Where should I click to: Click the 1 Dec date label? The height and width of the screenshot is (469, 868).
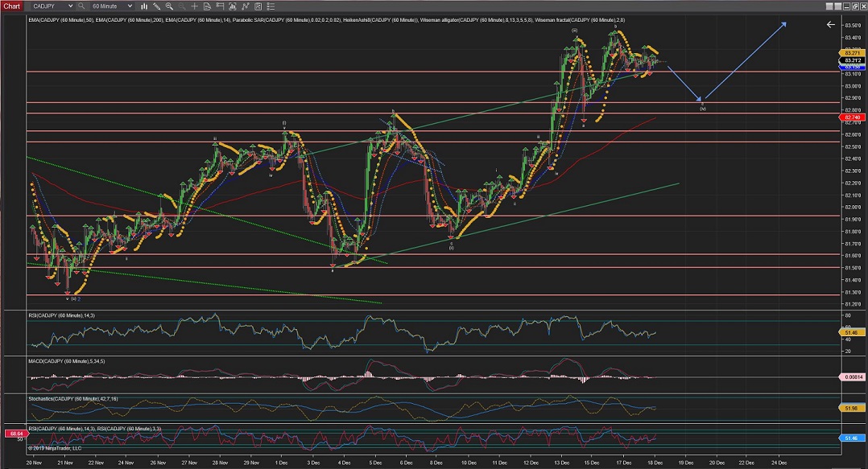(281, 463)
